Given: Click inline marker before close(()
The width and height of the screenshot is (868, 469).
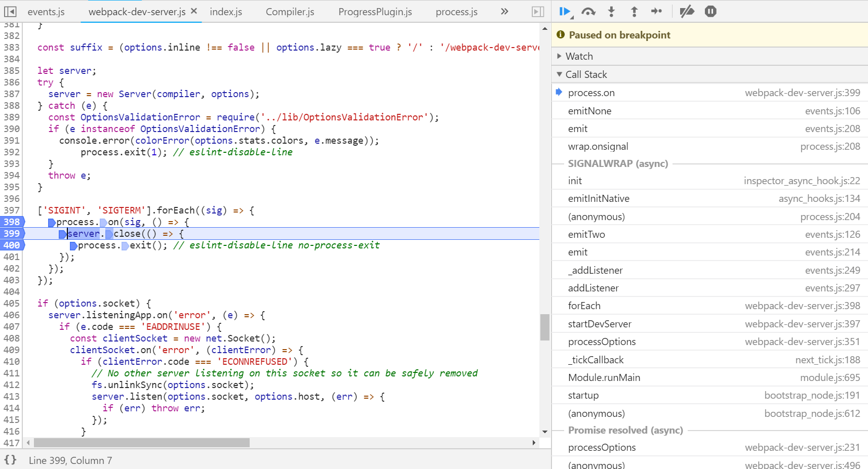Looking at the screenshot, I should click(x=109, y=234).
